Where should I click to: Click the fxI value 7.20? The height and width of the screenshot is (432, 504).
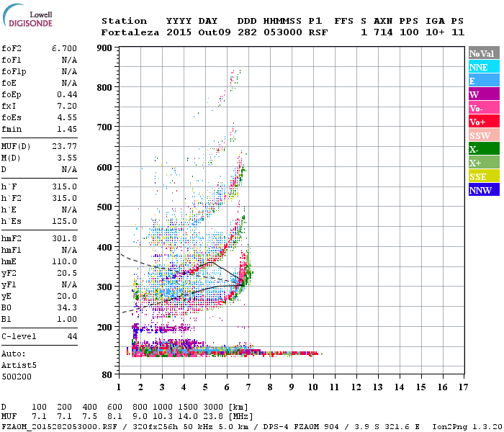[67, 106]
